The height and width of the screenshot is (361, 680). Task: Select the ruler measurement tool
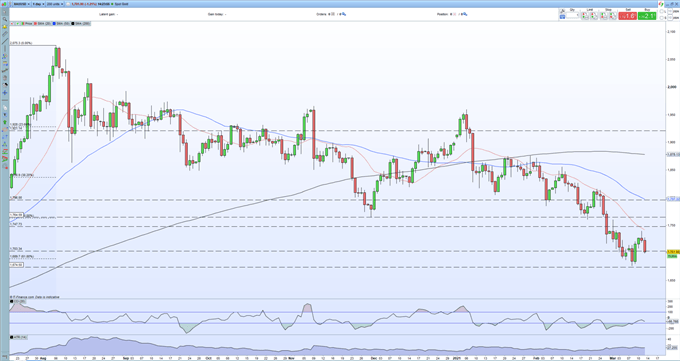[x=5, y=34]
